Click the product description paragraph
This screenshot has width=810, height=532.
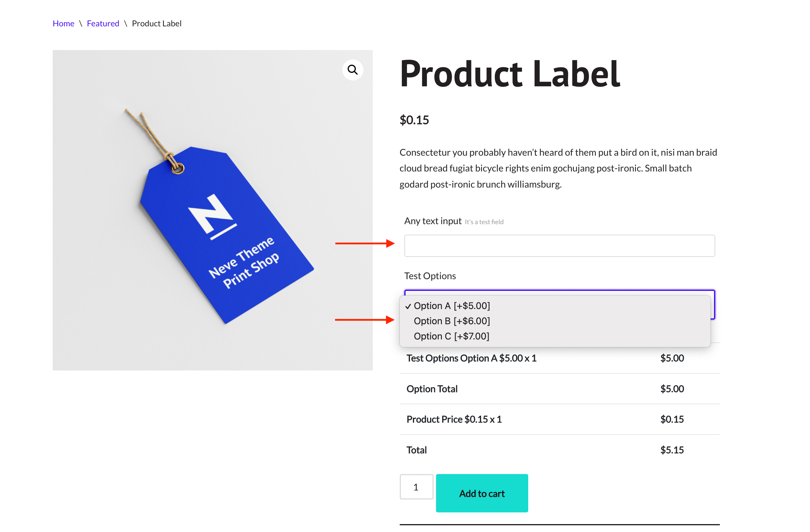[558, 168]
